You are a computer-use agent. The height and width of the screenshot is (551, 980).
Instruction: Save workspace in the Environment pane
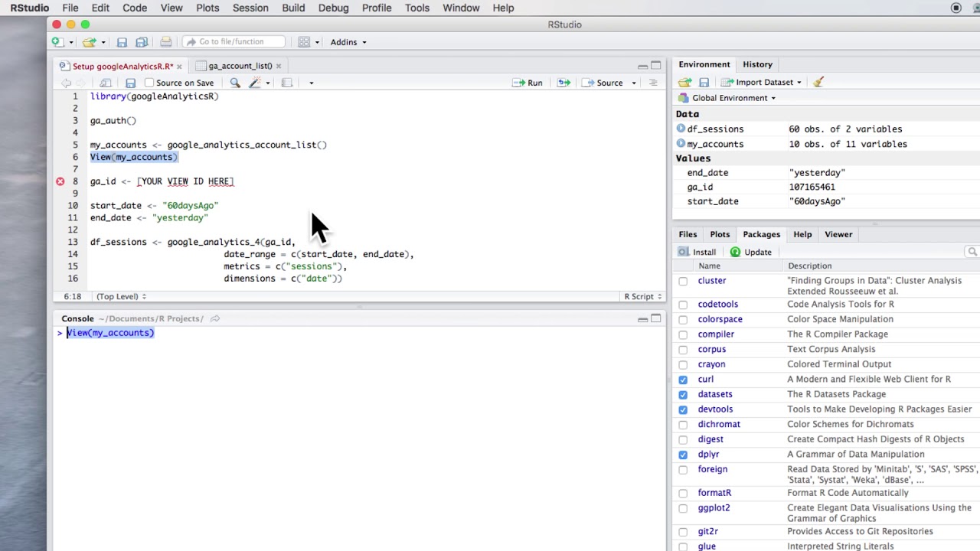click(704, 82)
